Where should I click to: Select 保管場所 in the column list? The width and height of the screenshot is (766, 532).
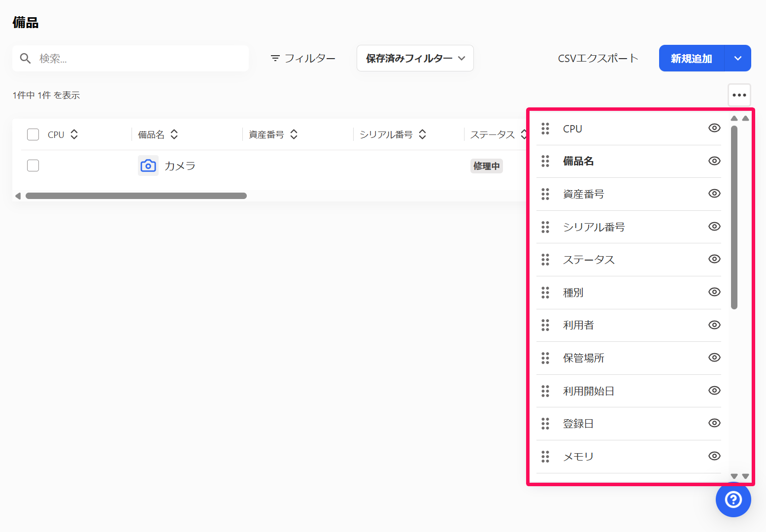pos(583,358)
